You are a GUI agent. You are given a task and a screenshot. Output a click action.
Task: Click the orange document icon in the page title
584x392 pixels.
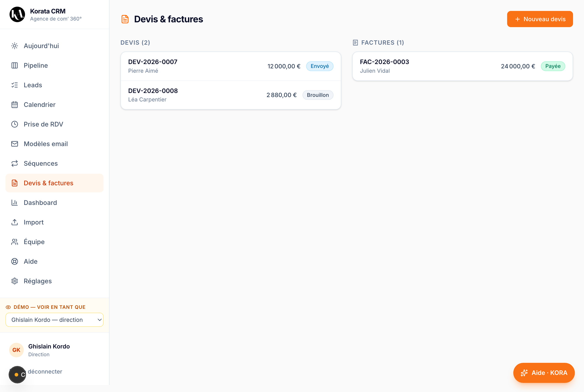(125, 19)
